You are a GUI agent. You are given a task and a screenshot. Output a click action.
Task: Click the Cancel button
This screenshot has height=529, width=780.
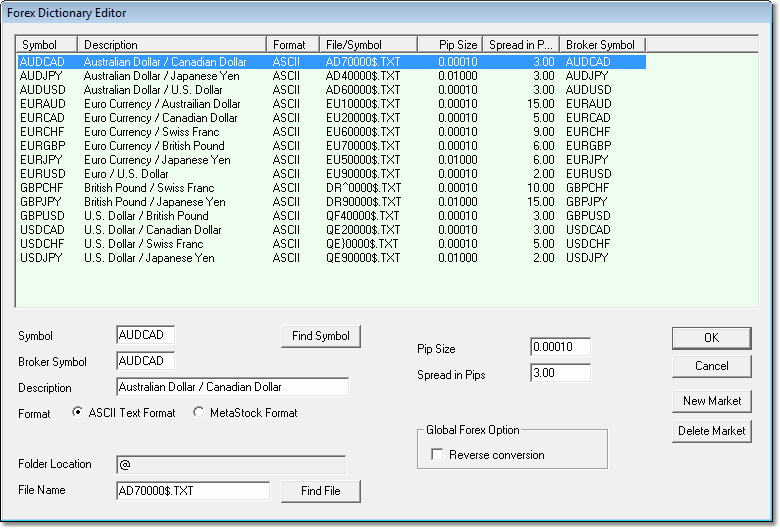[711, 366]
